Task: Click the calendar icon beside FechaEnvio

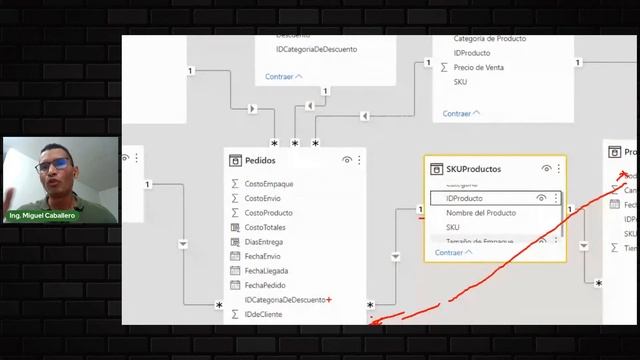Action: [x=235, y=256]
